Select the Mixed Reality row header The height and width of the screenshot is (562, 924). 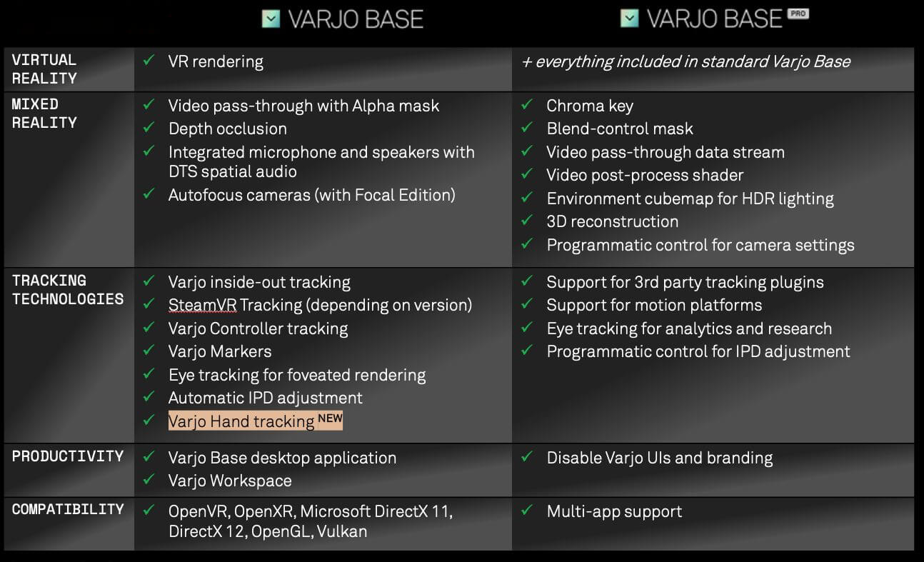tap(44, 114)
